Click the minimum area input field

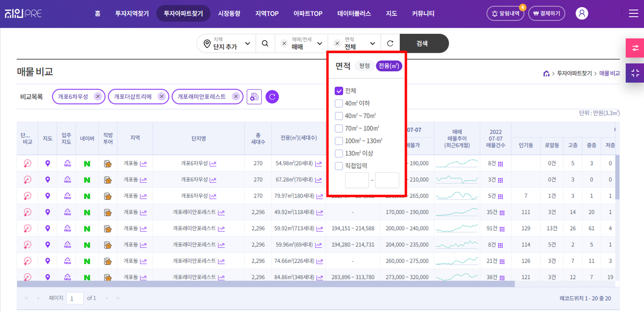[356, 180]
